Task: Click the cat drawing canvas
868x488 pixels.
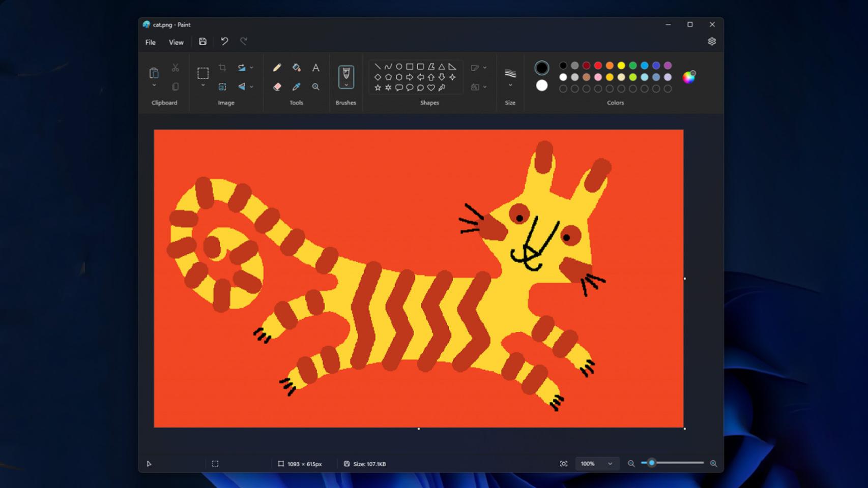Action: click(419, 279)
